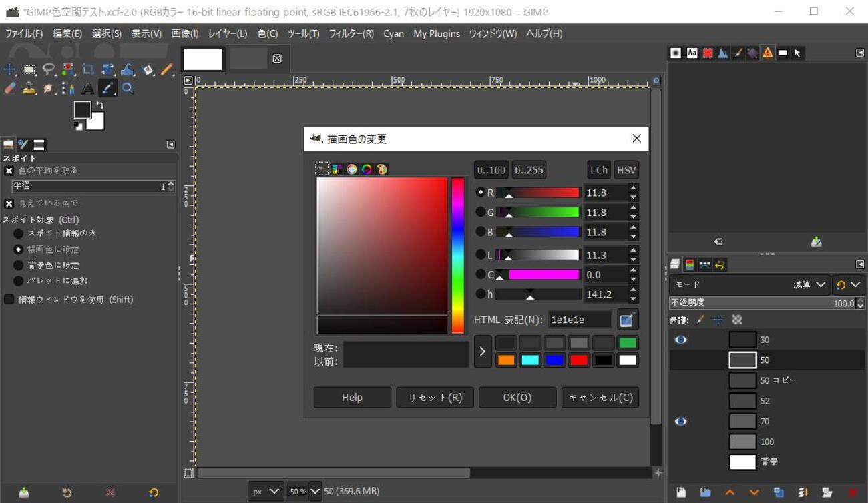
Task: Open the レイヤー(L) menu
Action: pos(228,33)
